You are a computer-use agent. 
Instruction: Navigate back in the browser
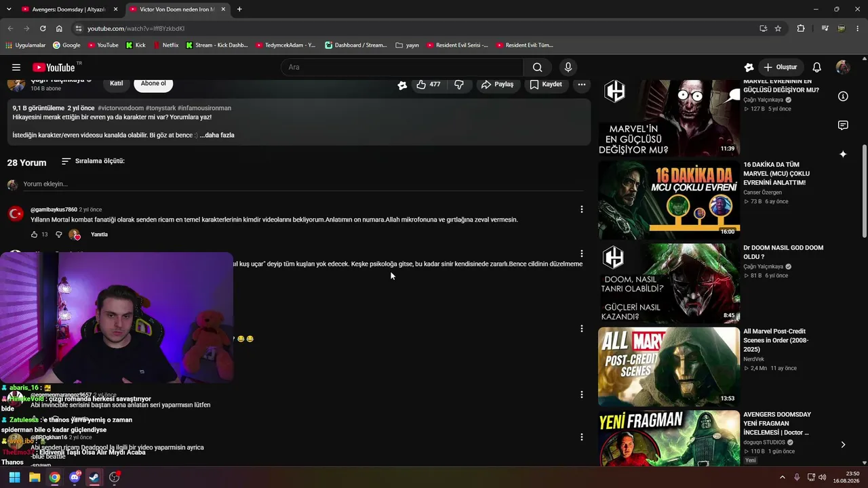10,28
